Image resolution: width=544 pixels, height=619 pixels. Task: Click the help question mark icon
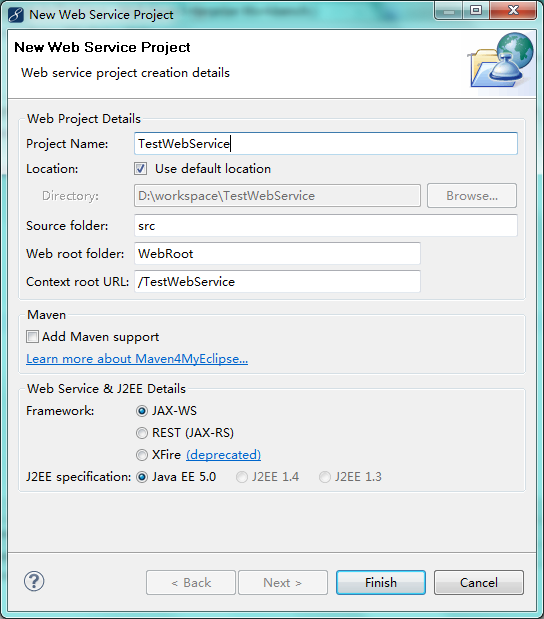tap(34, 581)
